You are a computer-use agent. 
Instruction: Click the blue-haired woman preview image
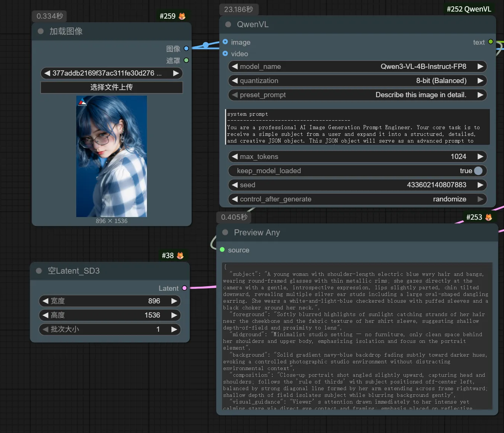(x=112, y=156)
